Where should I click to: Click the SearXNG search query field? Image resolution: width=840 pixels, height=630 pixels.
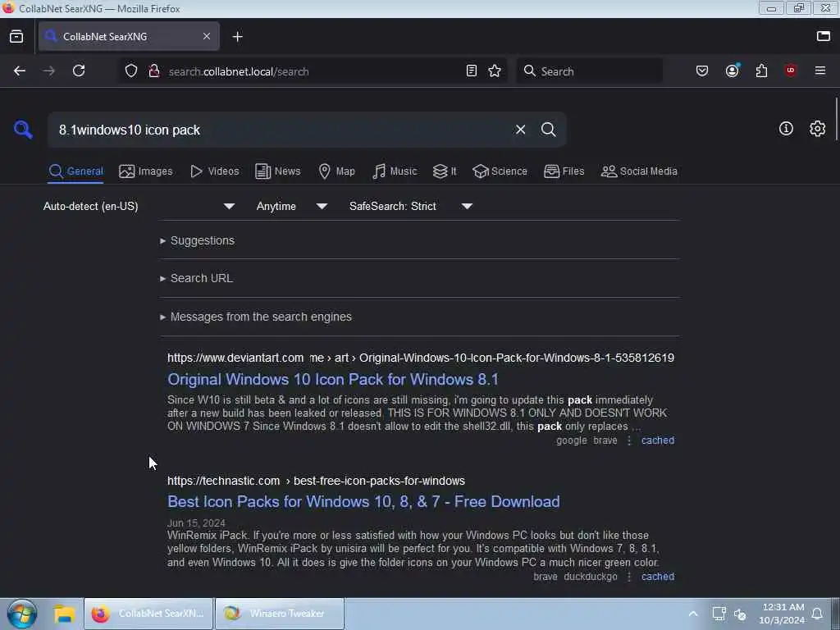pyautogui.click(x=279, y=130)
